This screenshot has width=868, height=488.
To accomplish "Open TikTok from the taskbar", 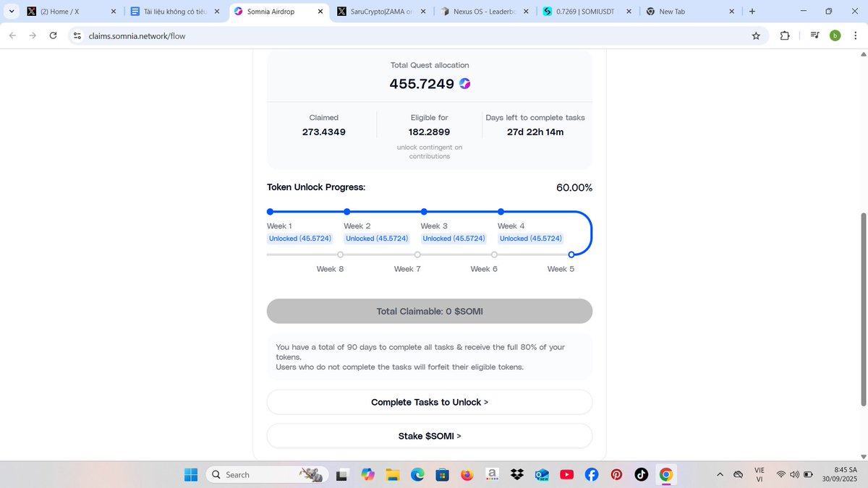I will click(x=641, y=474).
